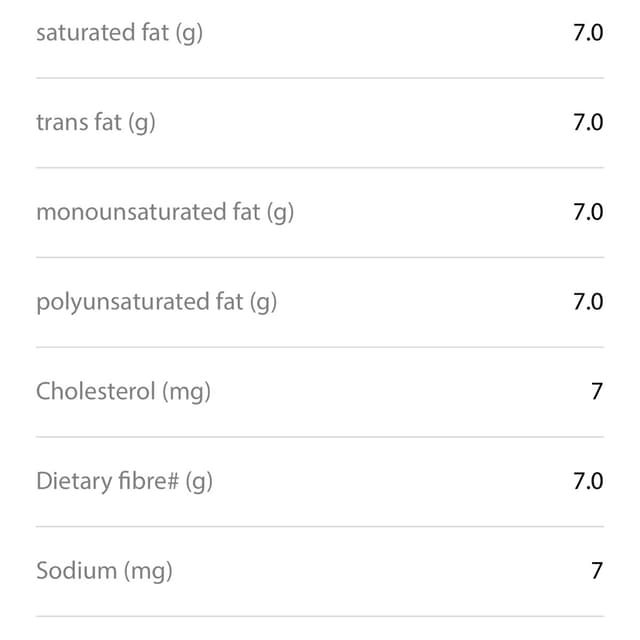Click the middle of the polyunsaturated fat row
Image resolution: width=640 pixels, height=640 pixels.
pyautogui.click(x=320, y=302)
